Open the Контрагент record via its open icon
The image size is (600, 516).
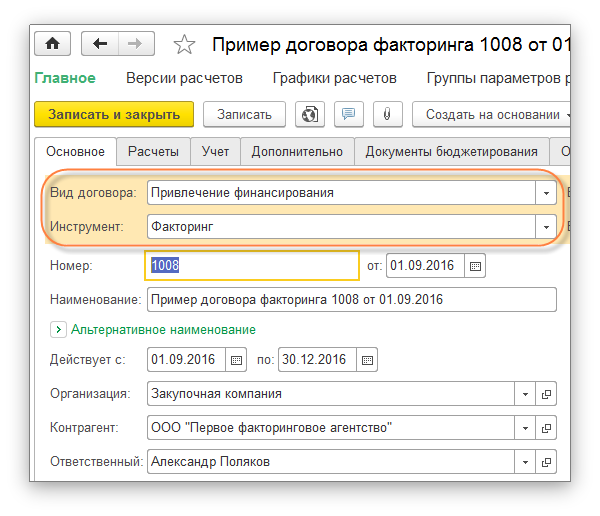click(x=546, y=428)
